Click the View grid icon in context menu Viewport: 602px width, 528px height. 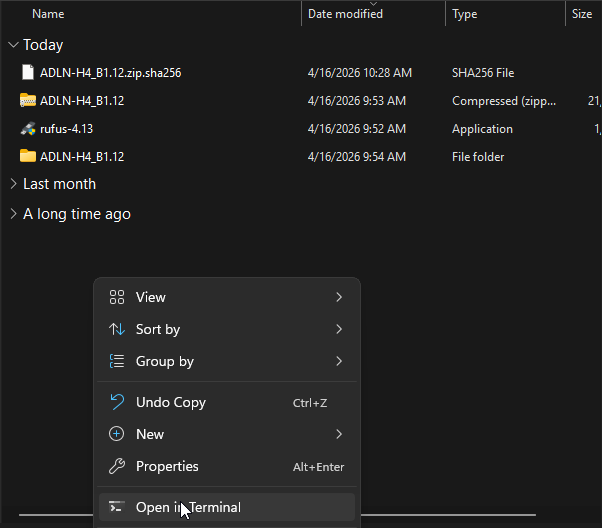coord(117,297)
